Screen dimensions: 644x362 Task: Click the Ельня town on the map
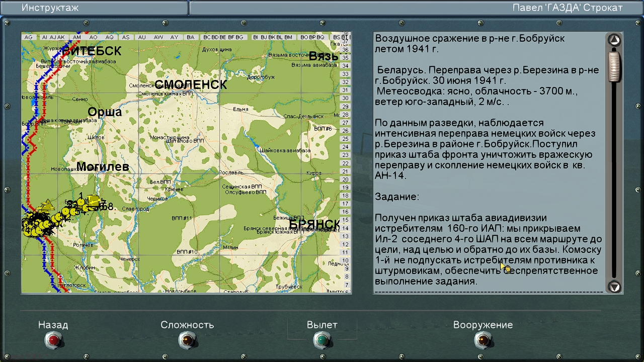click(x=240, y=109)
